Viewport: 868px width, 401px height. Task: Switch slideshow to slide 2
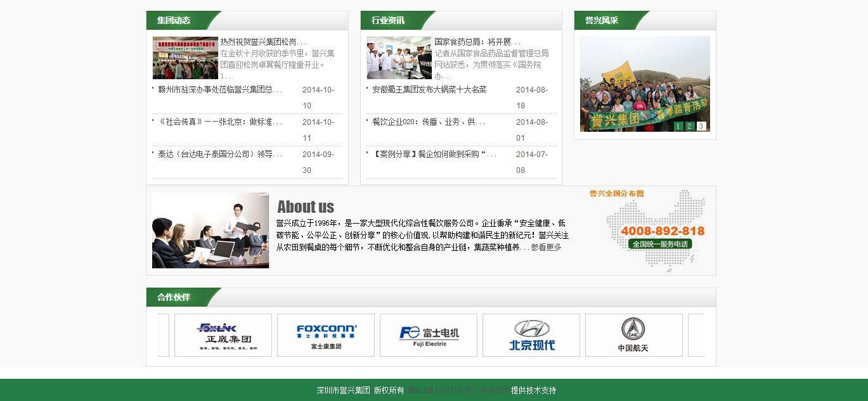[690, 126]
